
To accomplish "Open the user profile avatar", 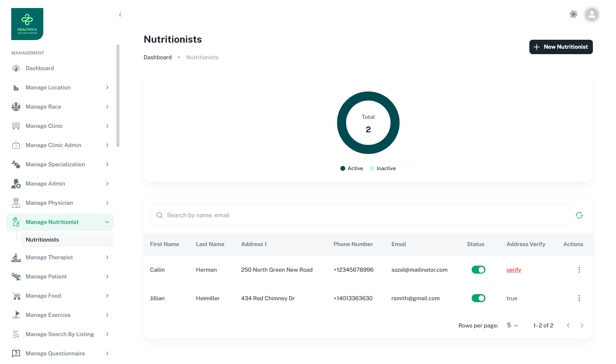I will pyautogui.click(x=592, y=14).
